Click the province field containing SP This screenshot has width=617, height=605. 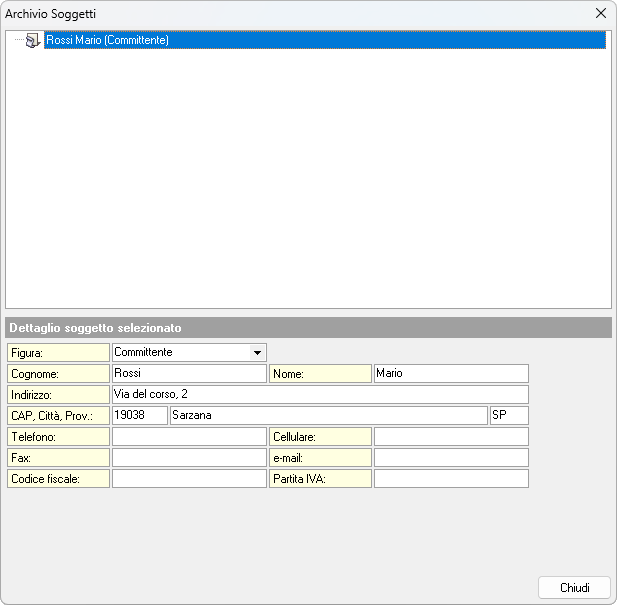pos(508,415)
